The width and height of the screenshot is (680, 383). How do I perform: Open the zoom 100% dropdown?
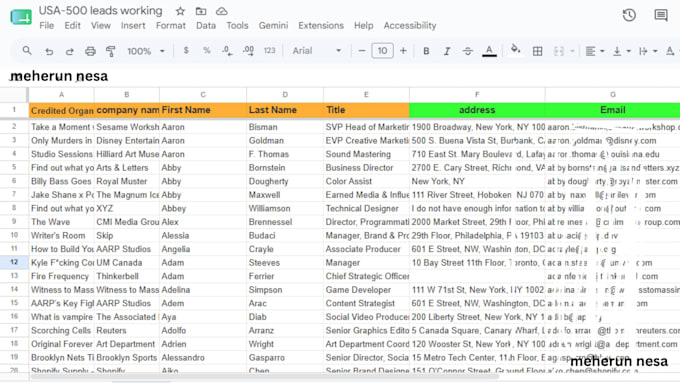coord(146,51)
